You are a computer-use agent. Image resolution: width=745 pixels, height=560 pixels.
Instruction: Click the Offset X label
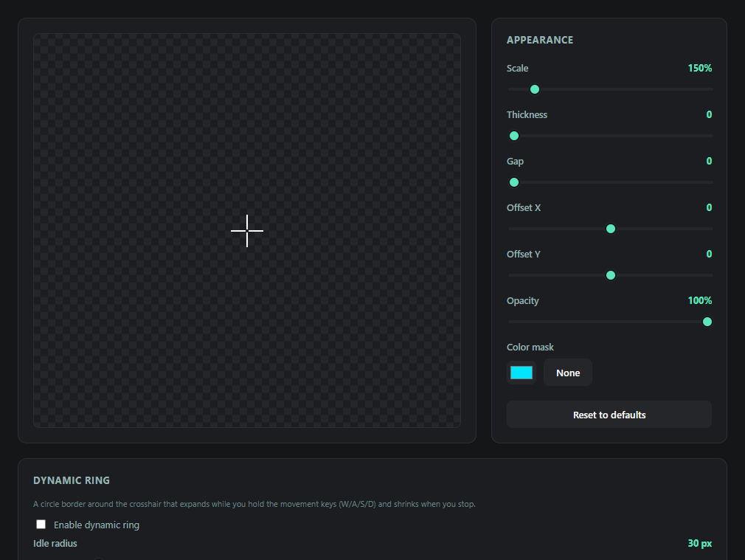point(524,208)
